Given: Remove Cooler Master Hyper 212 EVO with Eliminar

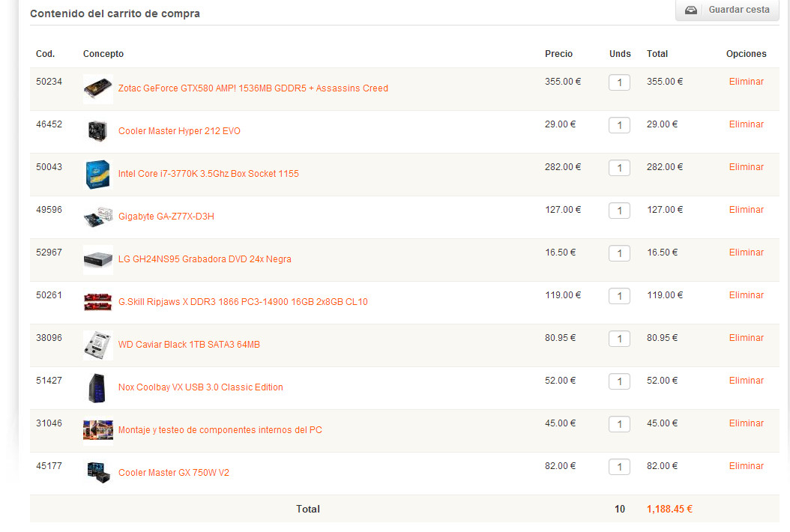Looking at the screenshot, I should 747,124.
